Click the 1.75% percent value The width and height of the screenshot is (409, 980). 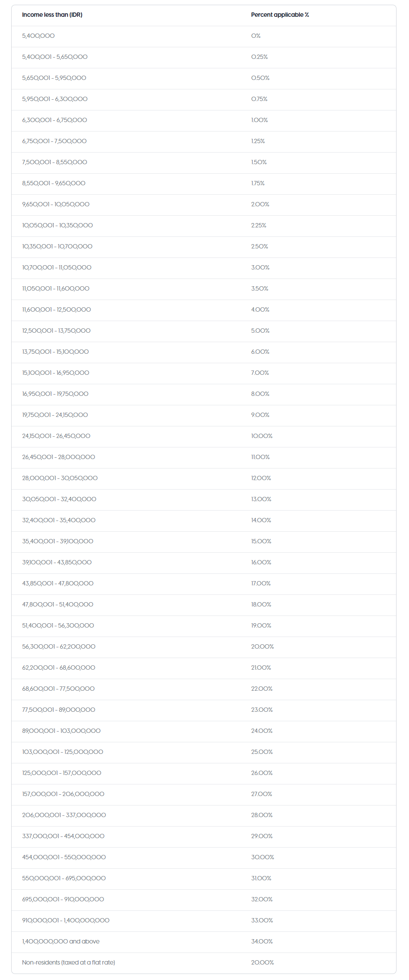click(258, 183)
